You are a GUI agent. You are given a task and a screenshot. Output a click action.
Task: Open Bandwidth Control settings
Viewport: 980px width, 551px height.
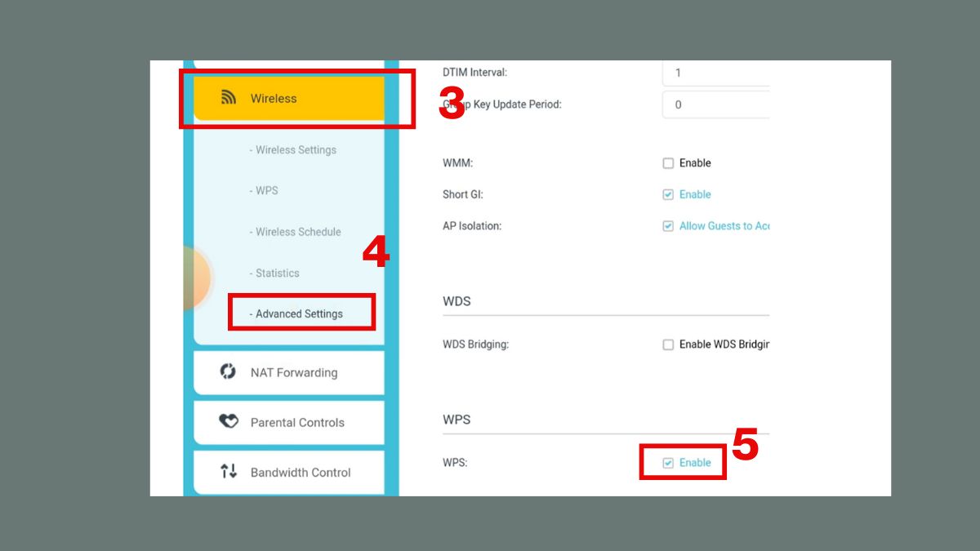(x=301, y=472)
